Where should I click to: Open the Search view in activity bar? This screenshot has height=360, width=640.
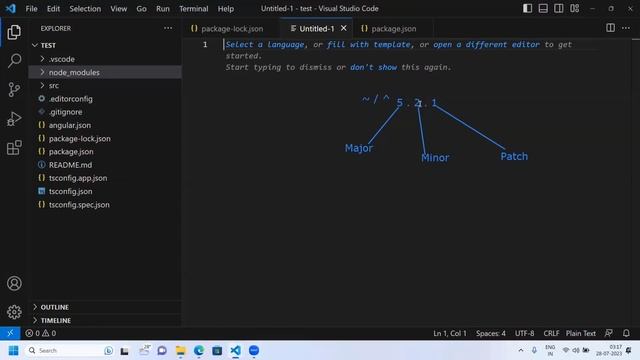pos(14,61)
